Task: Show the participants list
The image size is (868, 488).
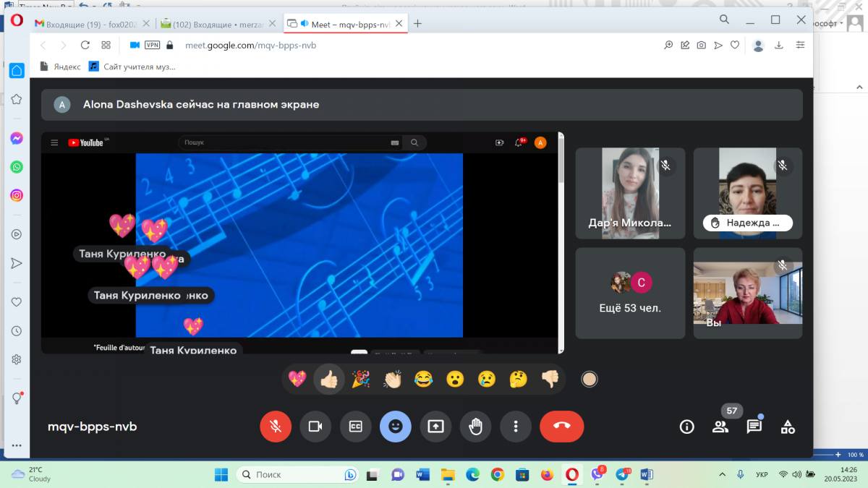Action: (720, 427)
